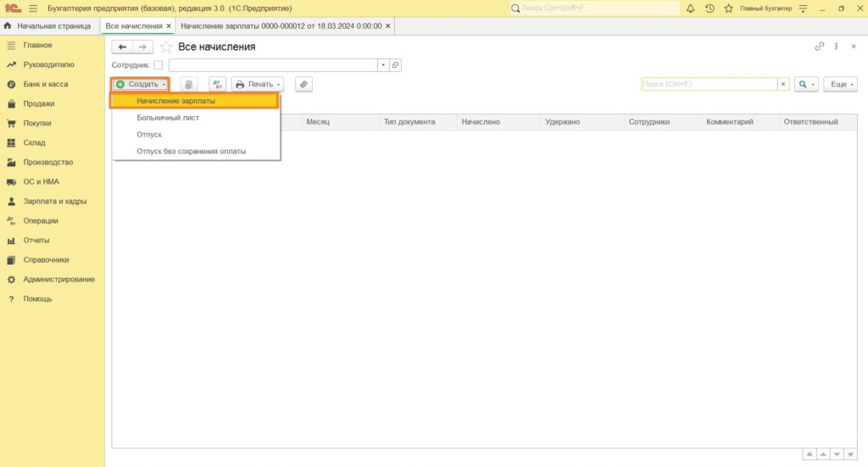Click the notifications bell icon
Viewport: 868px width, 467px height.
coord(690,8)
